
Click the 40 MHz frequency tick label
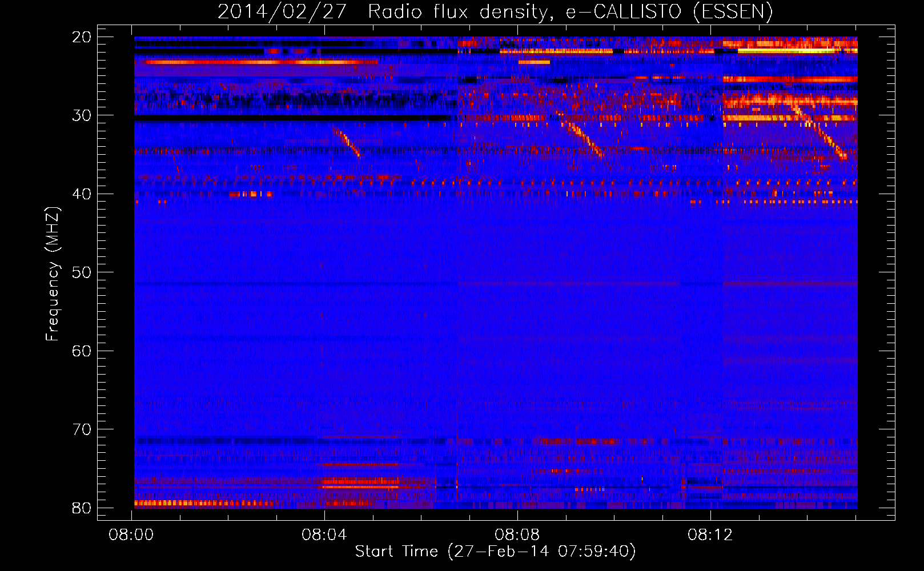[x=82, y=194]
